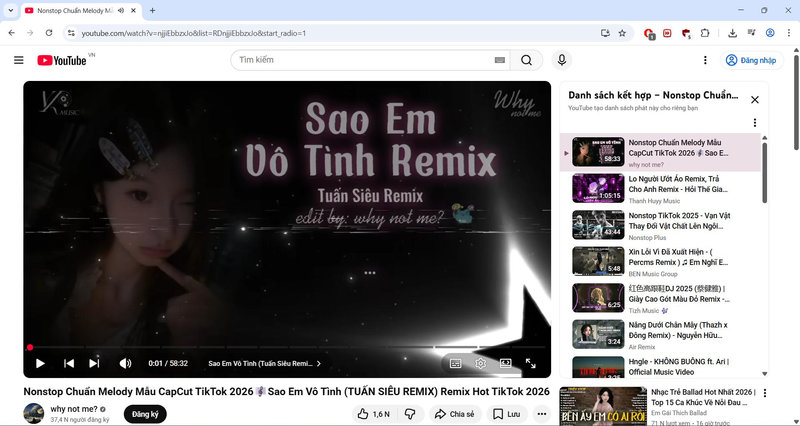
Task: Open the on-screen keyboard in search box
Action: point(499,60)
